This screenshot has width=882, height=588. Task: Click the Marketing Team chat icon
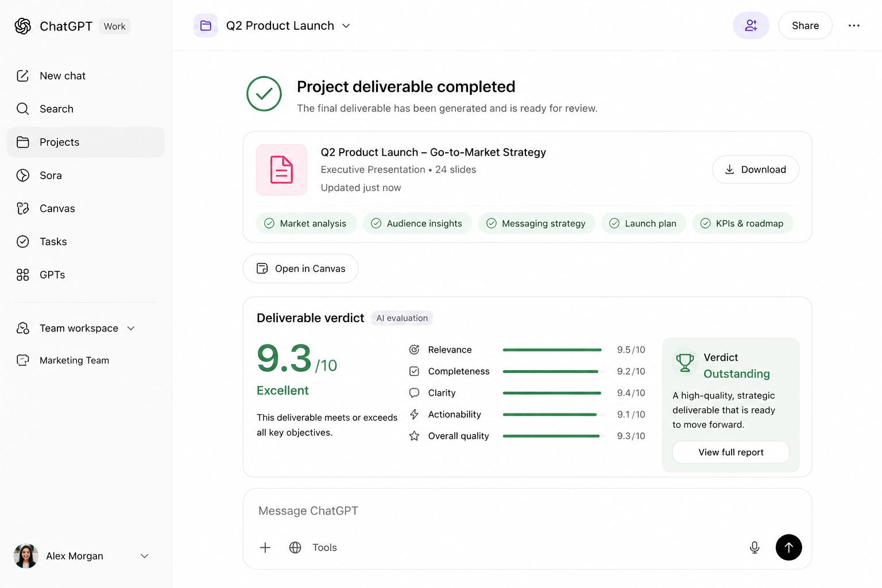coord(23,360)
